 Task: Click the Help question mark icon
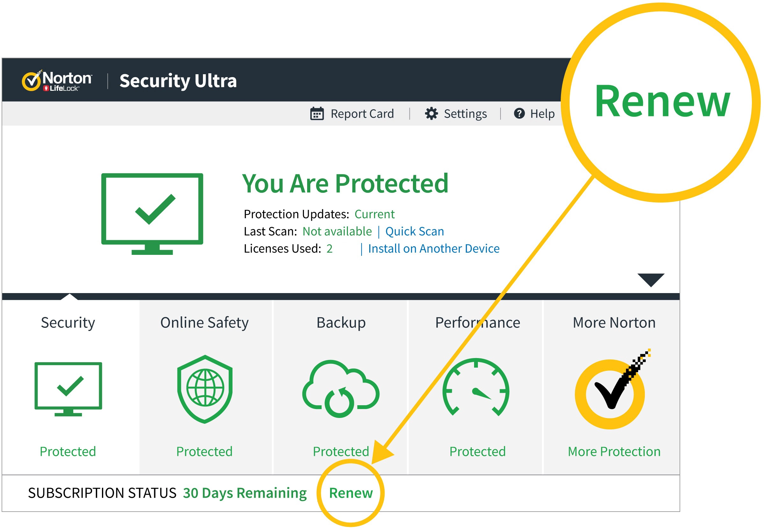[519, 114]
